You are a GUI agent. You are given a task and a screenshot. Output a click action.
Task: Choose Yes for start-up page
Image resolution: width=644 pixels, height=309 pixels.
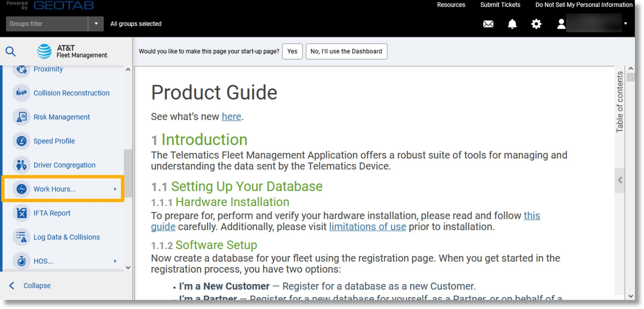(x=292, y=51)
